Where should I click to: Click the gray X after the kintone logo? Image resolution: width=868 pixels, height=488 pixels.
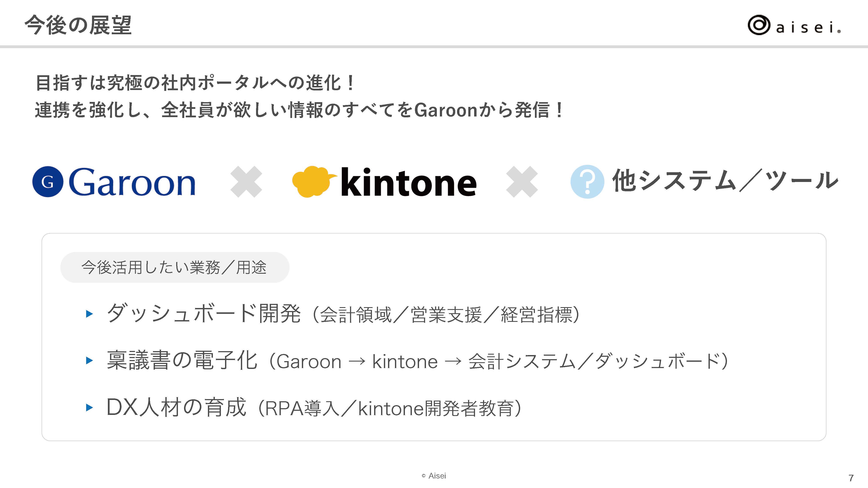tap(522, 182)
